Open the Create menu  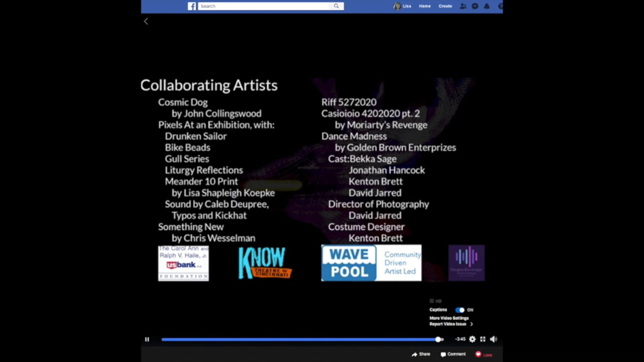[x=445, y=6]
